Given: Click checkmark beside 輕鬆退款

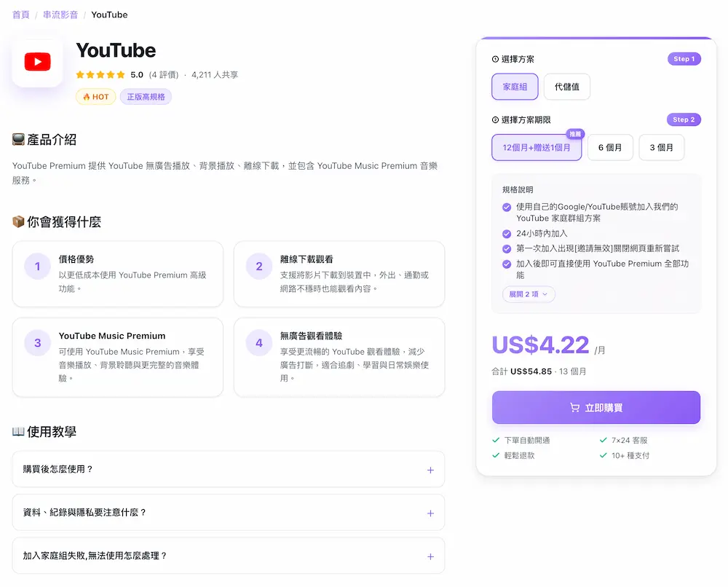Looking at the screenshot, I should (496, 455).
